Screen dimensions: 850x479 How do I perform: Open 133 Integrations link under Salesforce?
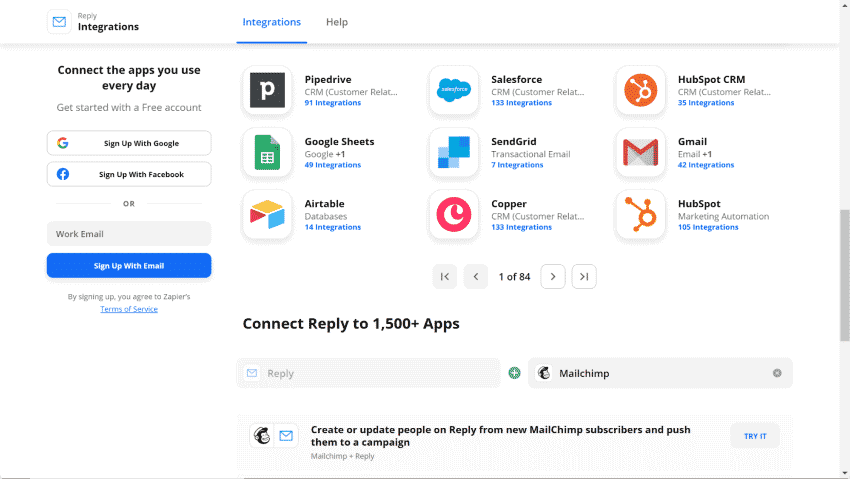(521, 103)
